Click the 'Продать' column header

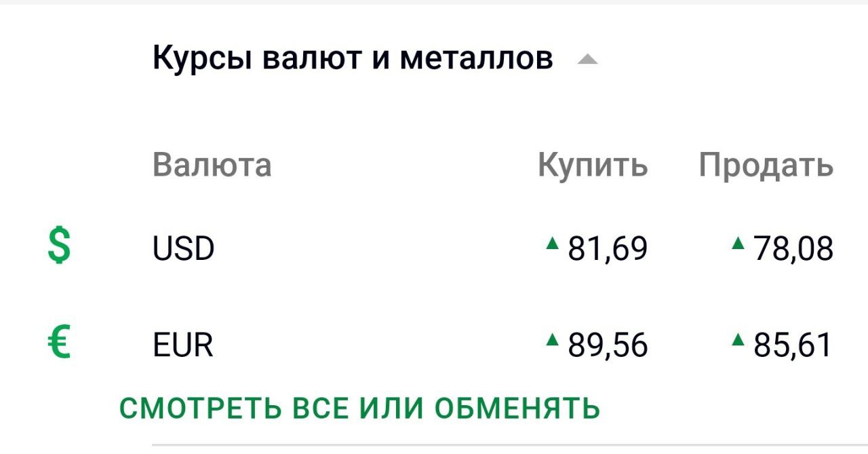[x=766, y=166]
